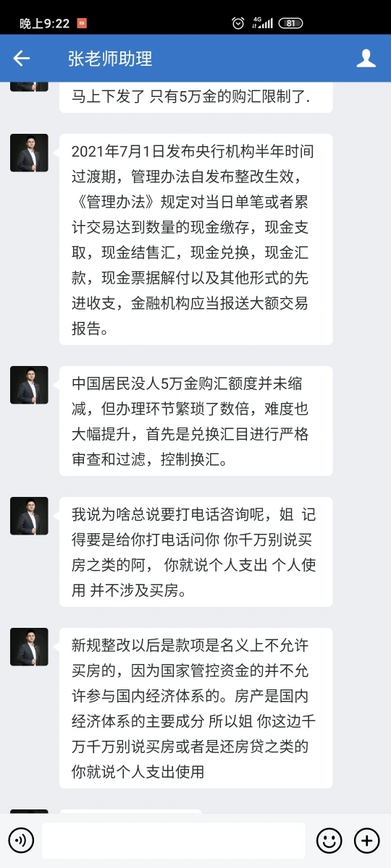
Task: Select the 中国居民没人5万金 message bubble
Action: coord(196,421)
